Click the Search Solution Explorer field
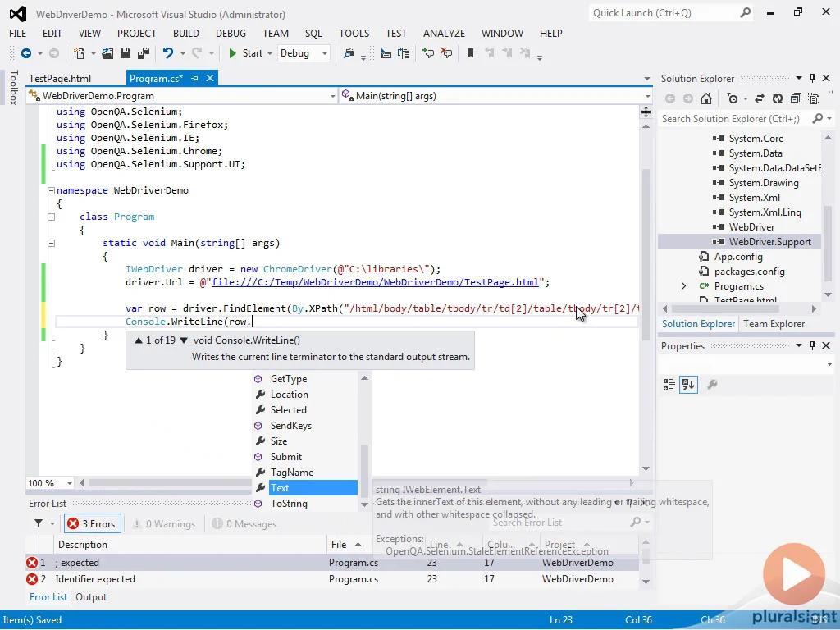Viewport: 840px width, 630px height. (735, 119)
